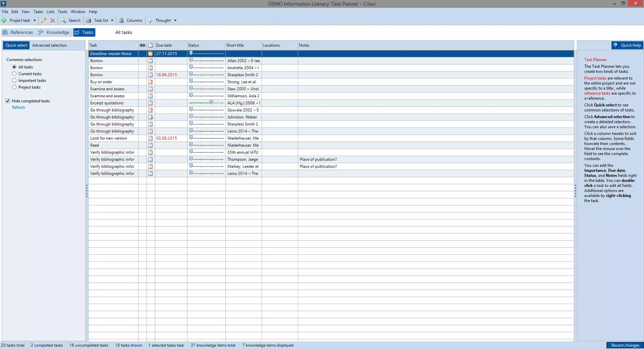Select the Current tasks radio button

(14, 74)
